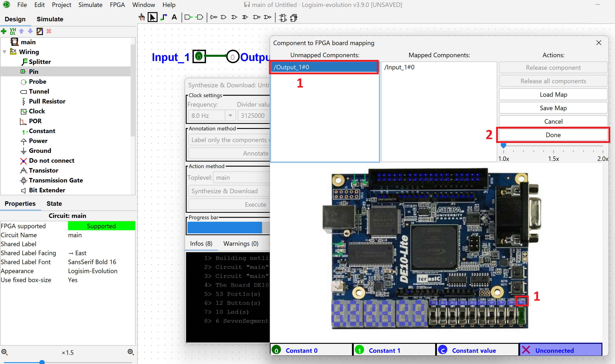Open the Warnings (0) tab
The image size is (615, 364).
pos(241,243)
